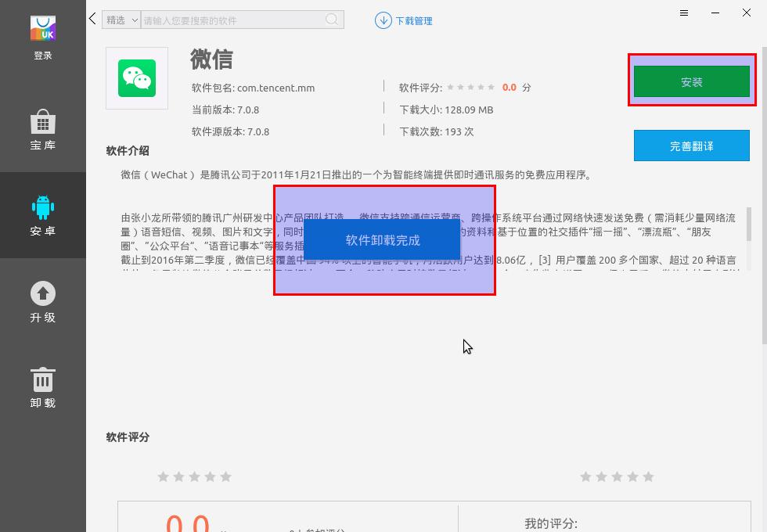
Task: Click the 微信 app title
Action: click(211, 59)
